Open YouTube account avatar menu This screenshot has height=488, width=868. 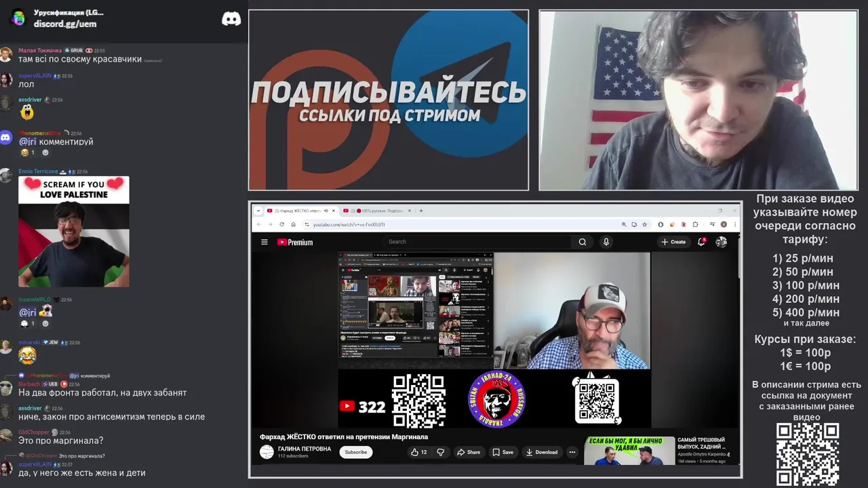pos(722,242)
